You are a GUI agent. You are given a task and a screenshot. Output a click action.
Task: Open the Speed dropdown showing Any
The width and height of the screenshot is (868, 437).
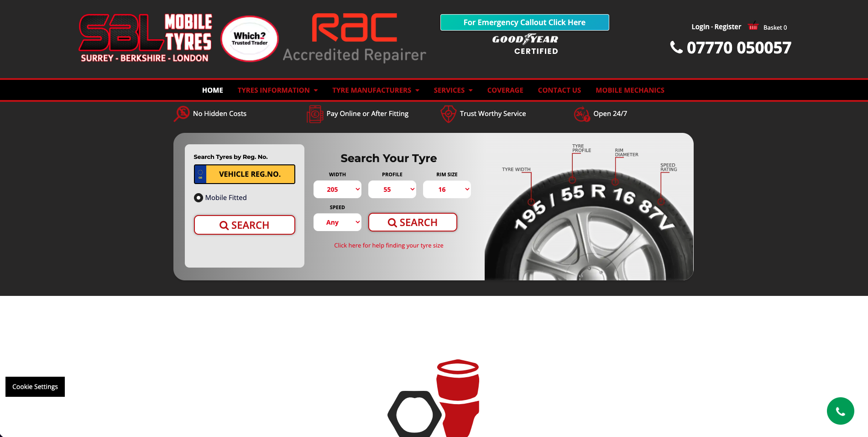point(337,222)
